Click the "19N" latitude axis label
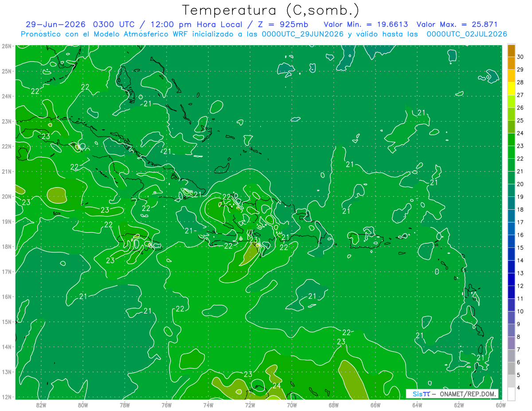 [6, 221]
